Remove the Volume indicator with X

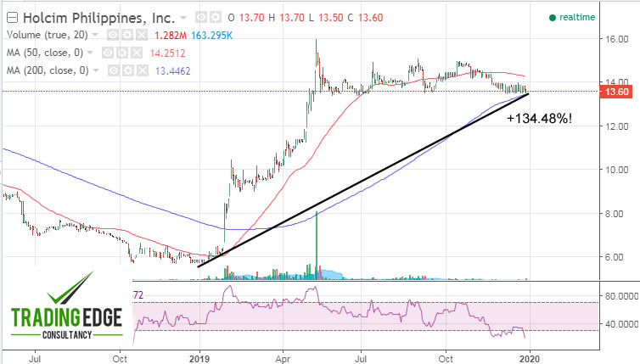pyautogui.click(x=141, y=36)
